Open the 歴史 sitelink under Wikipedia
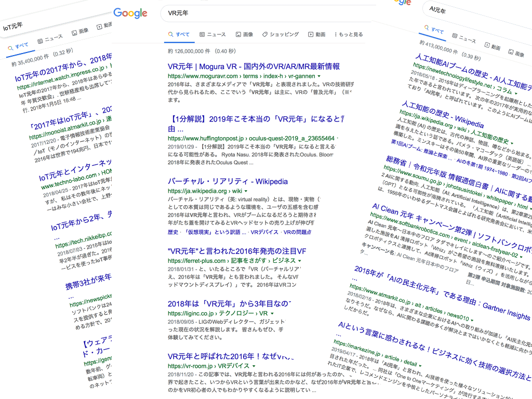The width and height of the screenshot is (532, 399). 173,232
